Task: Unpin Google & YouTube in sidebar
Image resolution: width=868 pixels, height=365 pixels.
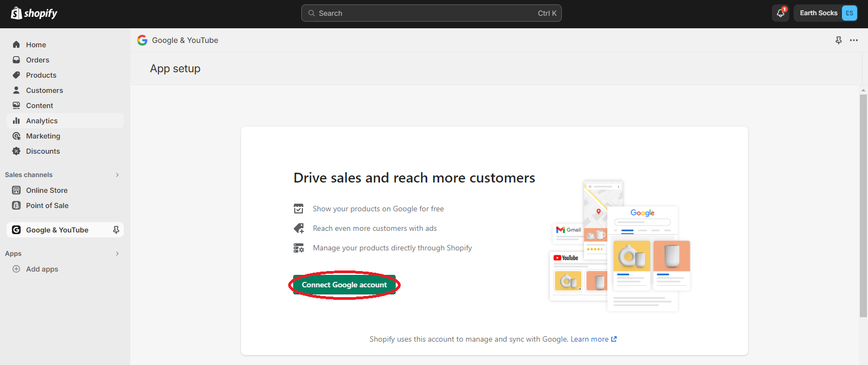Action: pos(116,230)
